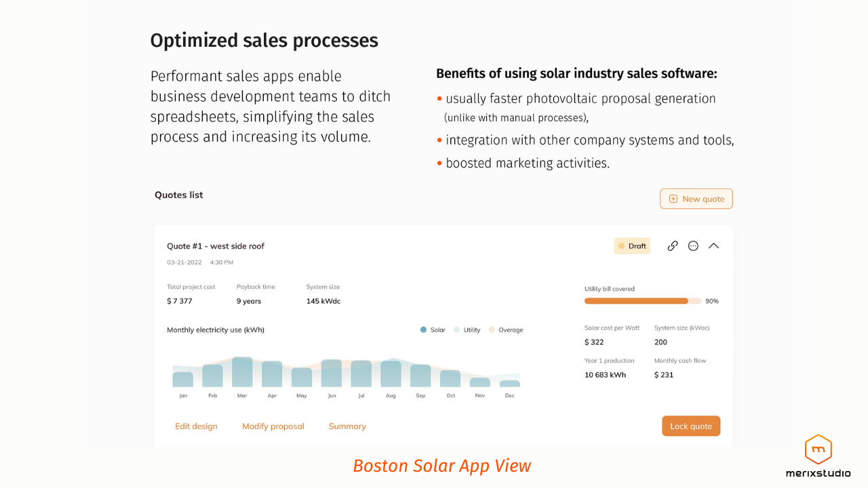Screen dimensions: 868x488
Task: Collapse Quote #1 using the chevron arrow
Action: point(713,245)
